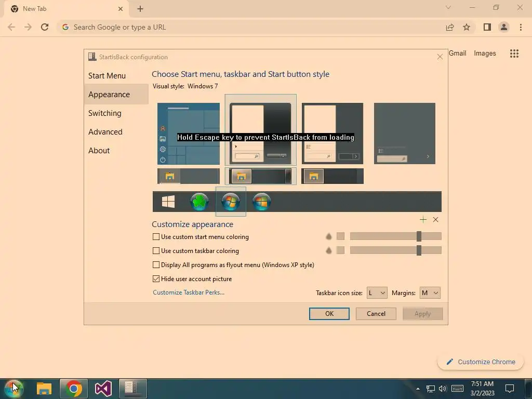Image resolution: width=532 pixels, height=399 pixels.
Task: Click the Start orb on the taskbar
Action: pyautogui.click(x=14, y=388)
